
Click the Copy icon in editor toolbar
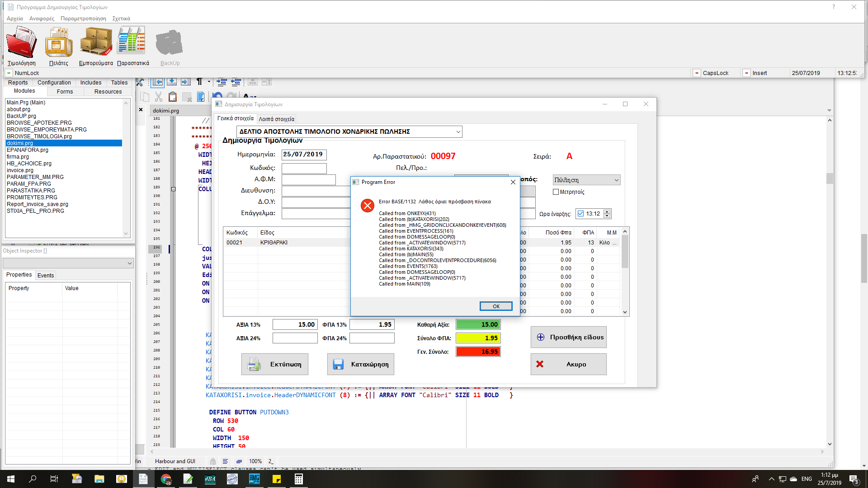145,97
